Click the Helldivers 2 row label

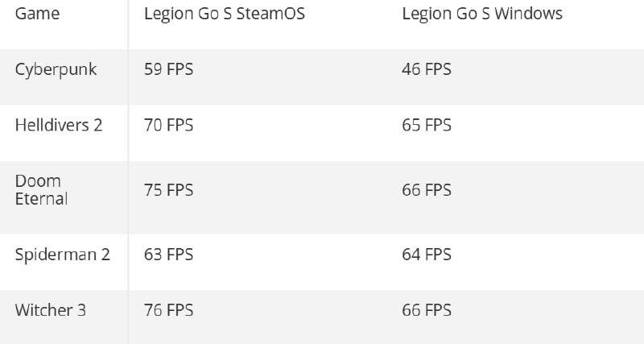coord(59,125)
